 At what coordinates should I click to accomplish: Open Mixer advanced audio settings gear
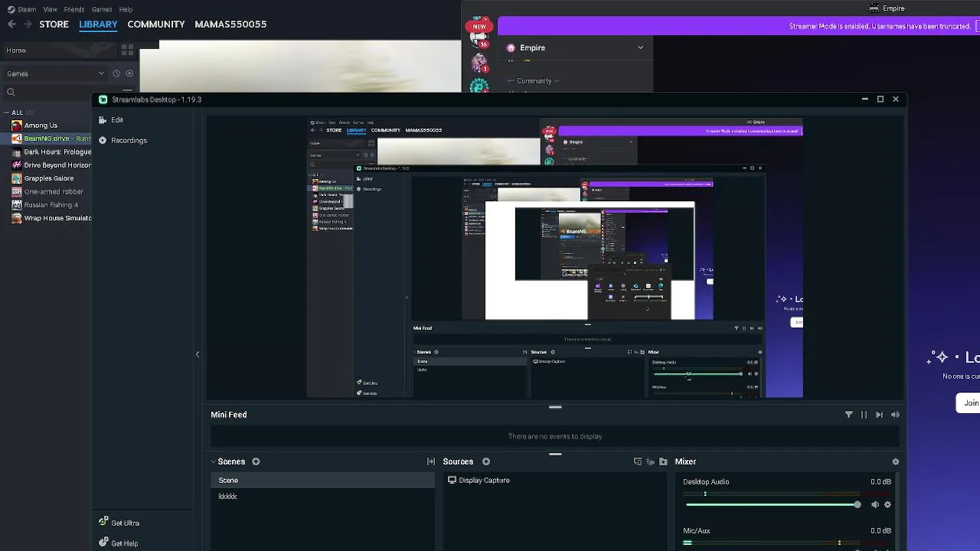896,461
